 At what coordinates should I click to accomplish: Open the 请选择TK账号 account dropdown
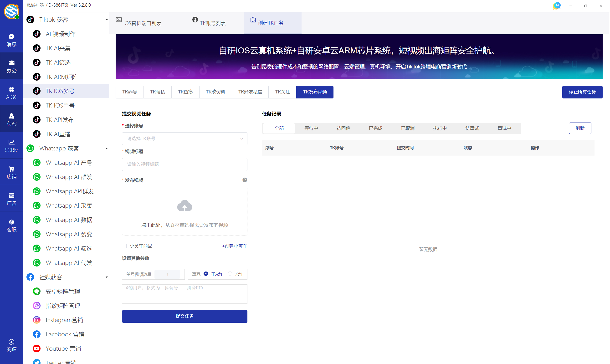(x=184, y=138)
